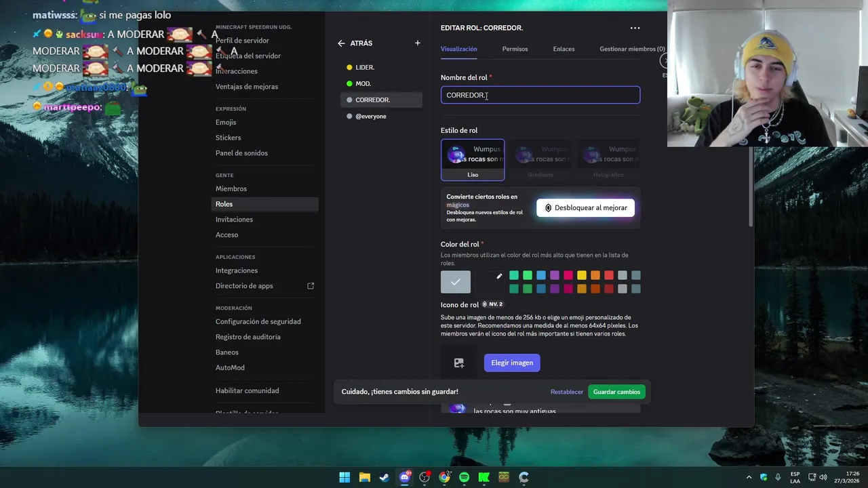Select the Gradiente role style thumbnail

click(x=540, y=160)
